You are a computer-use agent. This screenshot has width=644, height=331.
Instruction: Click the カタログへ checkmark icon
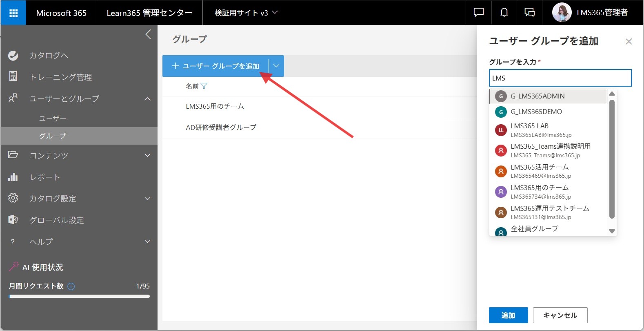tap(13, 56)
